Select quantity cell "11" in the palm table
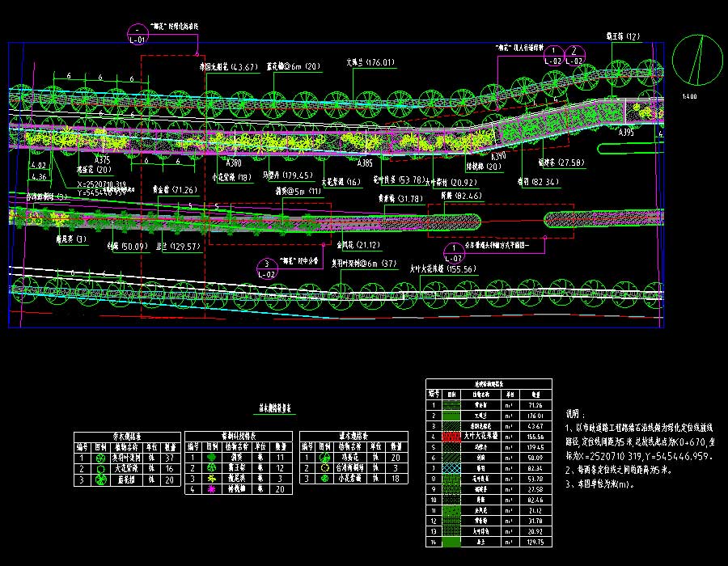Image resolution: width=728 pixels, height=566 pixels. [x=280, y=458]
